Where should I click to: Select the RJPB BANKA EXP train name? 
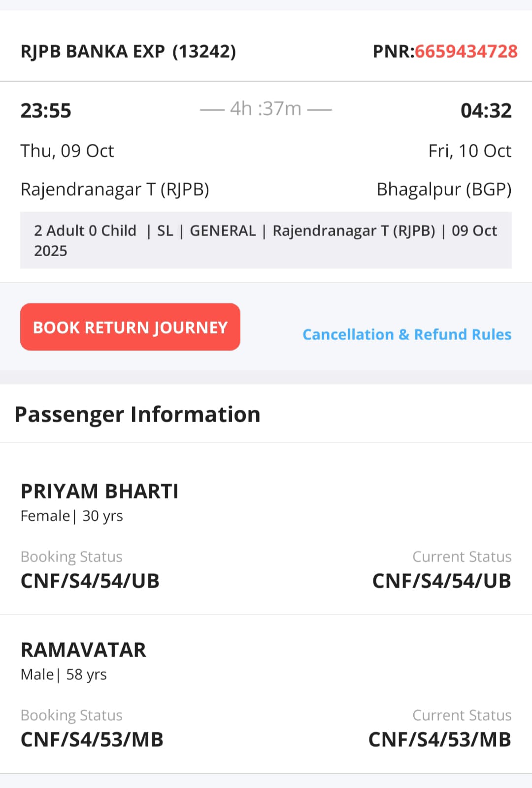(x=93, y=51)
